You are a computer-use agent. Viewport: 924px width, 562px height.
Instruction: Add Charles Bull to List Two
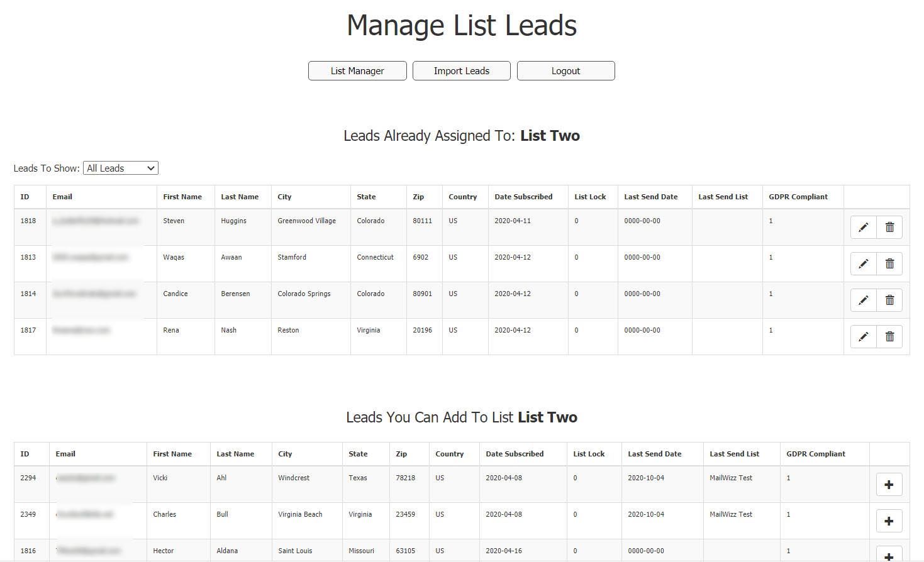(x=889, y=521)
